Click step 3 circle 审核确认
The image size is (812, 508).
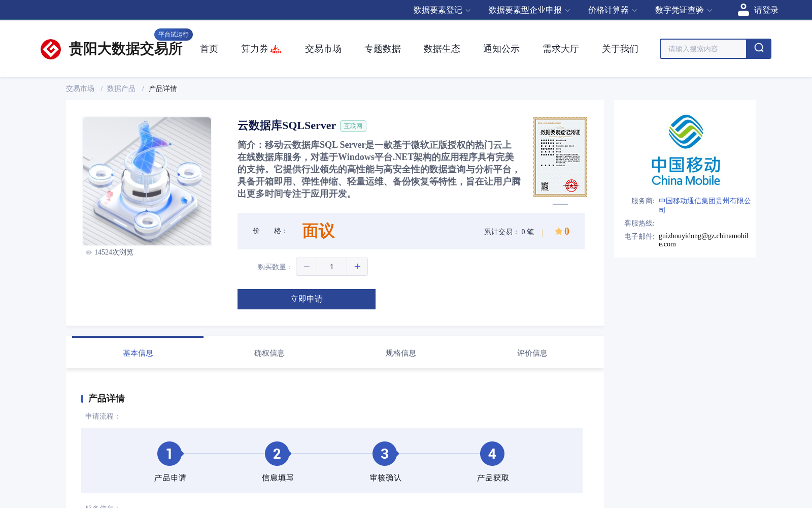385,454
